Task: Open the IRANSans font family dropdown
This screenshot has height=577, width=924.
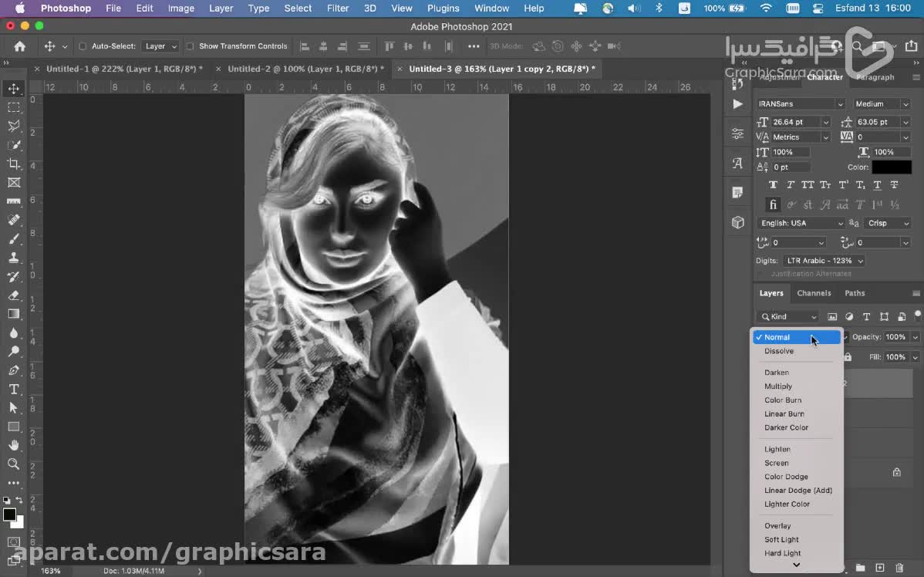Action: pos(801,103)
